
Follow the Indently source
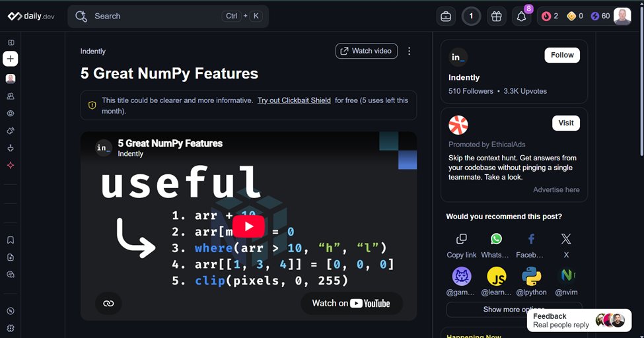pyautogui.click(x=562, y=55)
